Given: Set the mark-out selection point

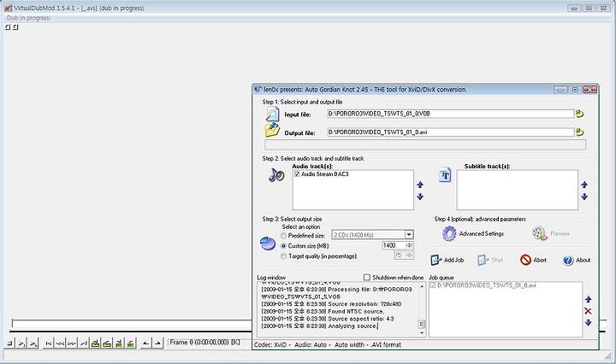Looking at the screenshot, I should point(157,343).
